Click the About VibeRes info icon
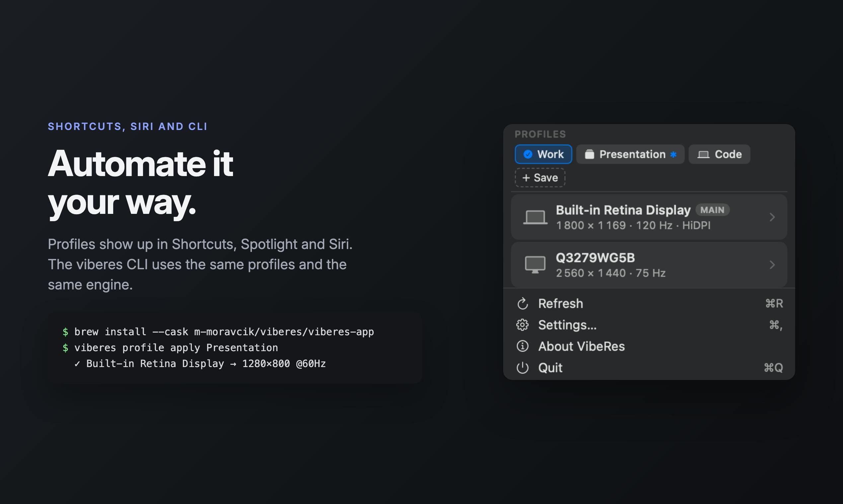This screenshot has height=504, width=843. pos(522,346)
